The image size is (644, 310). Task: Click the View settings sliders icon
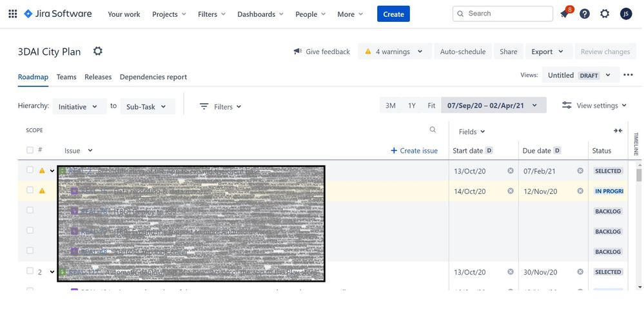[x=567, y=106]
